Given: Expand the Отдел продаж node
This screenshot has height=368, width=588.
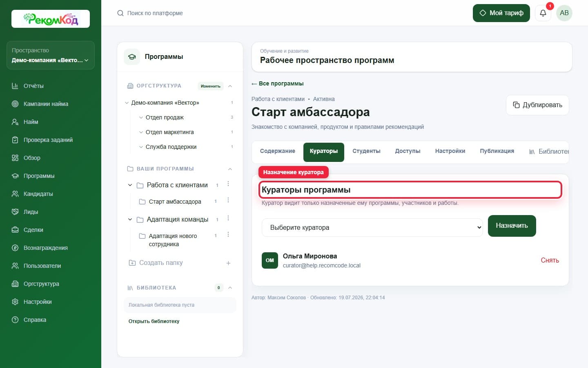Looking at the screenshot, I should coord(141,117).
